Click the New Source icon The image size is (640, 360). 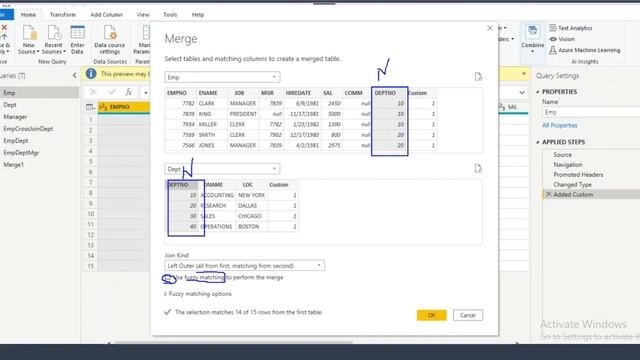tap(29, 33)
